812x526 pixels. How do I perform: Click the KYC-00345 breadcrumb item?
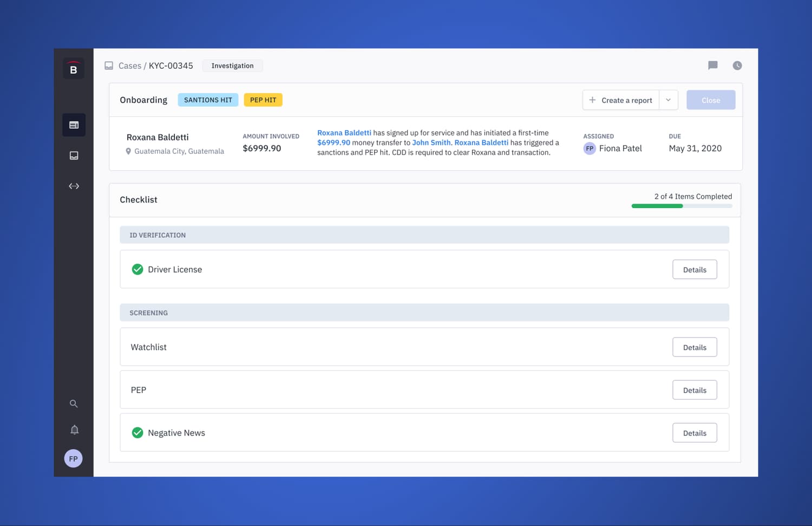point(171,66)
